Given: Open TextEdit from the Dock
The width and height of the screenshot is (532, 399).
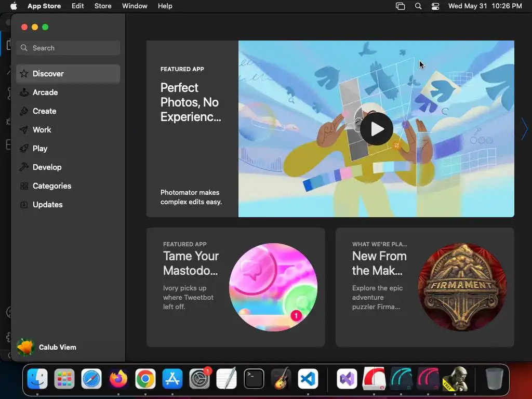Looking at the screenshot, I should 227,379.
